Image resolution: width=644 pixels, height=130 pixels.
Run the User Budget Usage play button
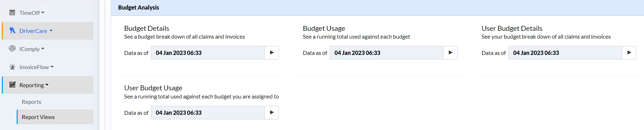[x=272, y=113]
